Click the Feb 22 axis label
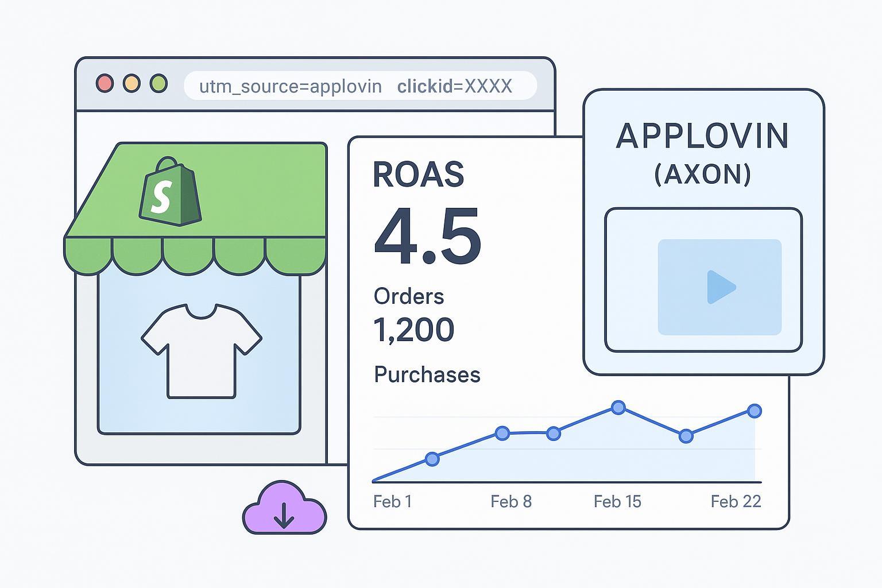The image size is (882, 588). coord(736,502)
